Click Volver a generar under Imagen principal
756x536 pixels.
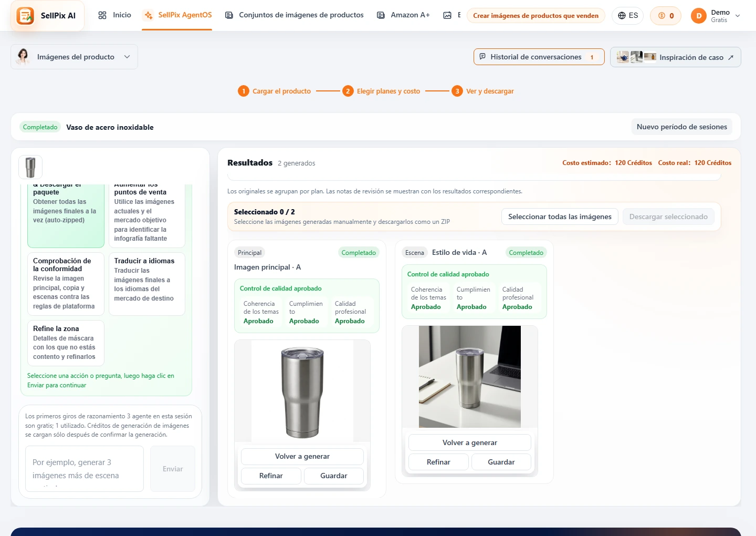tap(302, 456)
